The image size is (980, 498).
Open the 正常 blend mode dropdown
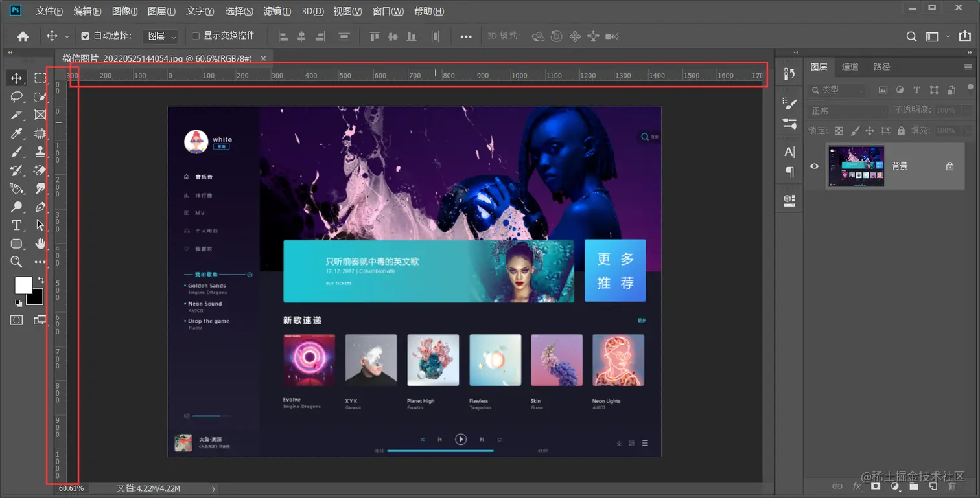pyautogui.click(x=848, y=111)
